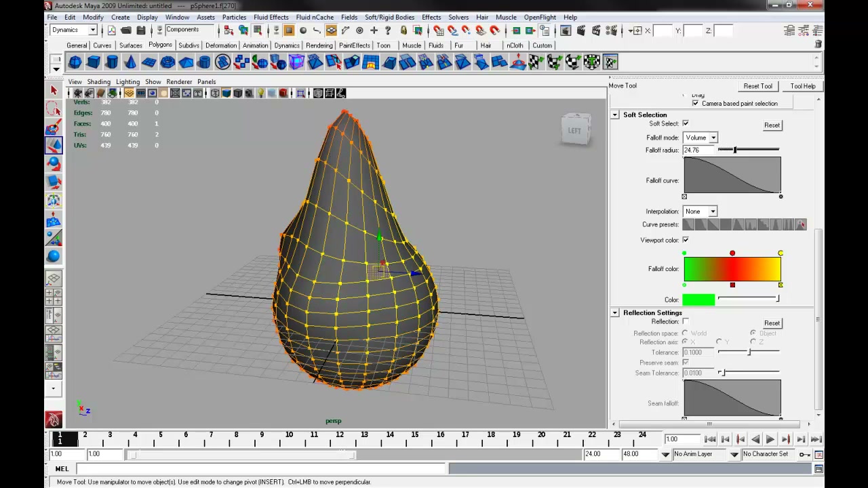Click the save scene disk icon
This screenshot has height=488, width=868.
141,30
